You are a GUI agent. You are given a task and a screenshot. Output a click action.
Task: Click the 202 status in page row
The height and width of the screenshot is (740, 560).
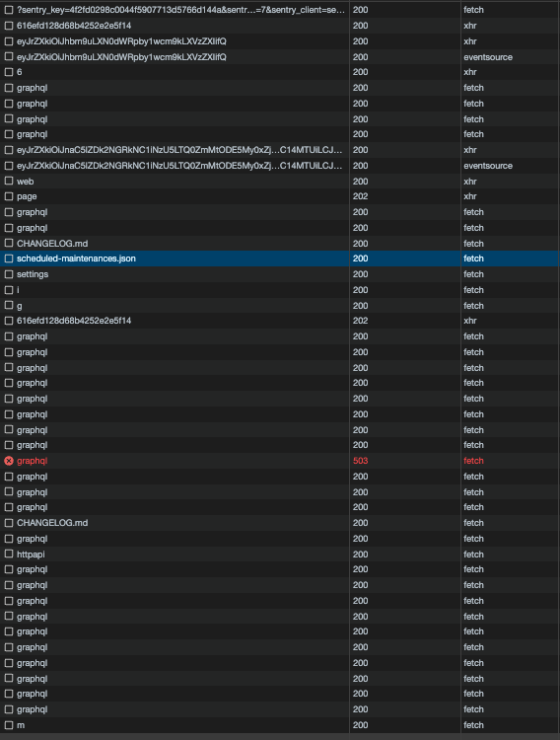tap(361, 196)
